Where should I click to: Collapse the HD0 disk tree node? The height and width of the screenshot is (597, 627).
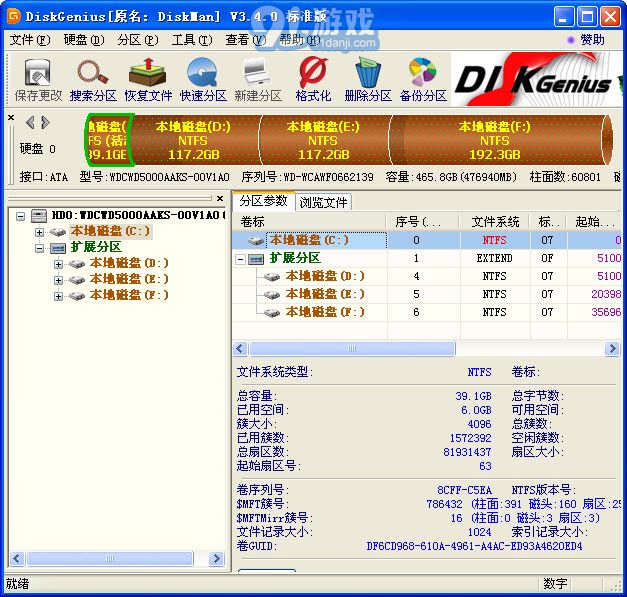20,217
